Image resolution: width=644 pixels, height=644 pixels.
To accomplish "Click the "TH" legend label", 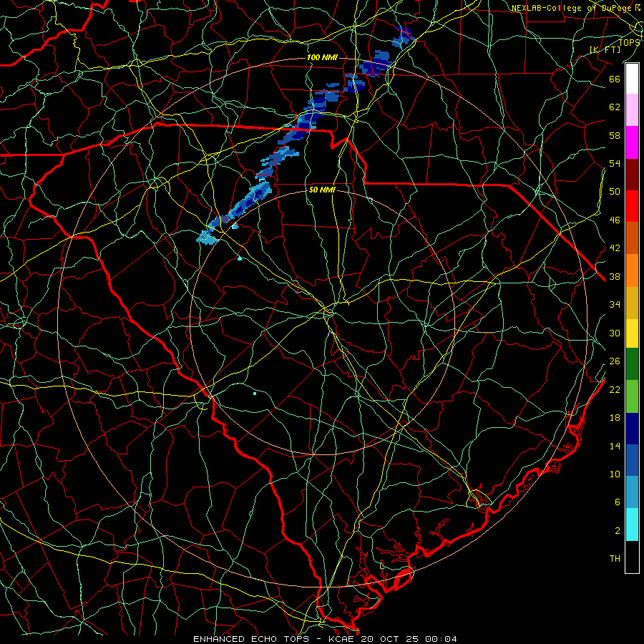I will click(615, 559).
